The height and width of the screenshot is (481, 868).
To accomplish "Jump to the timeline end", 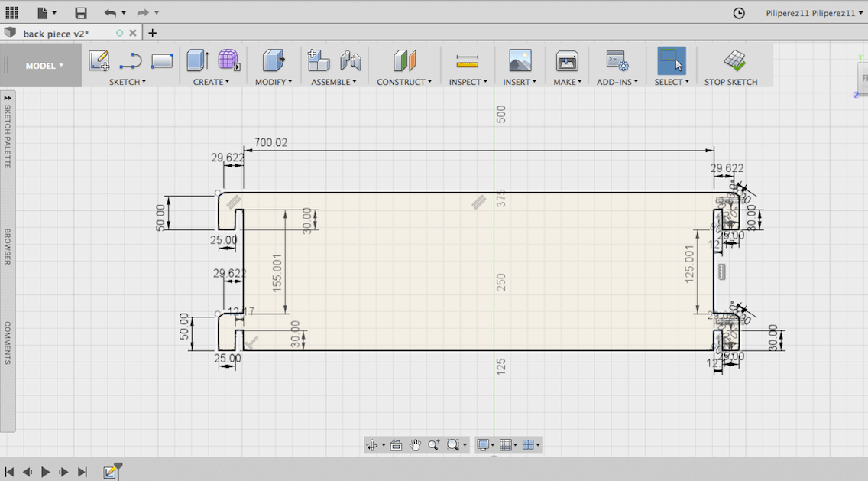I will tap(83, 472).
